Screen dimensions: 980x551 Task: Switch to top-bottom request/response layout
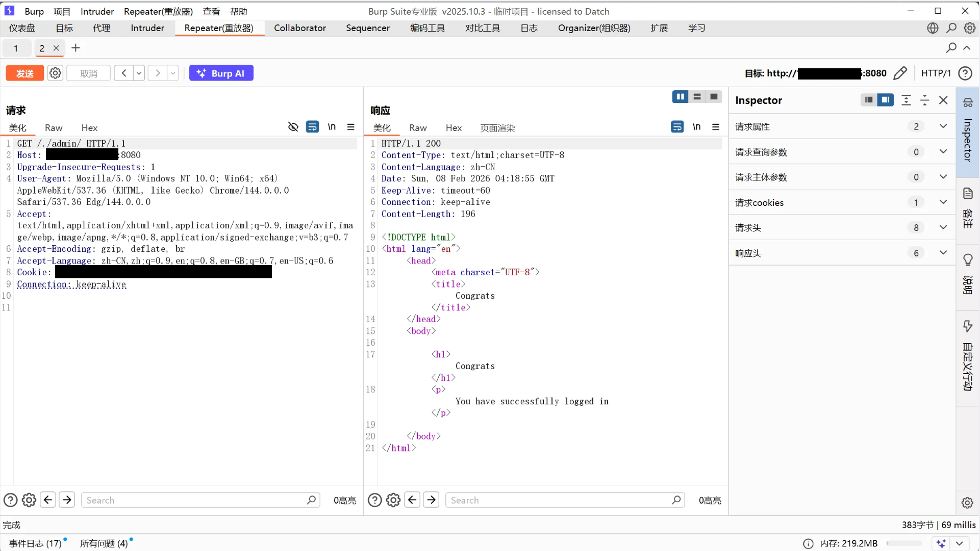pyautogui.click(x=697, y=97)
